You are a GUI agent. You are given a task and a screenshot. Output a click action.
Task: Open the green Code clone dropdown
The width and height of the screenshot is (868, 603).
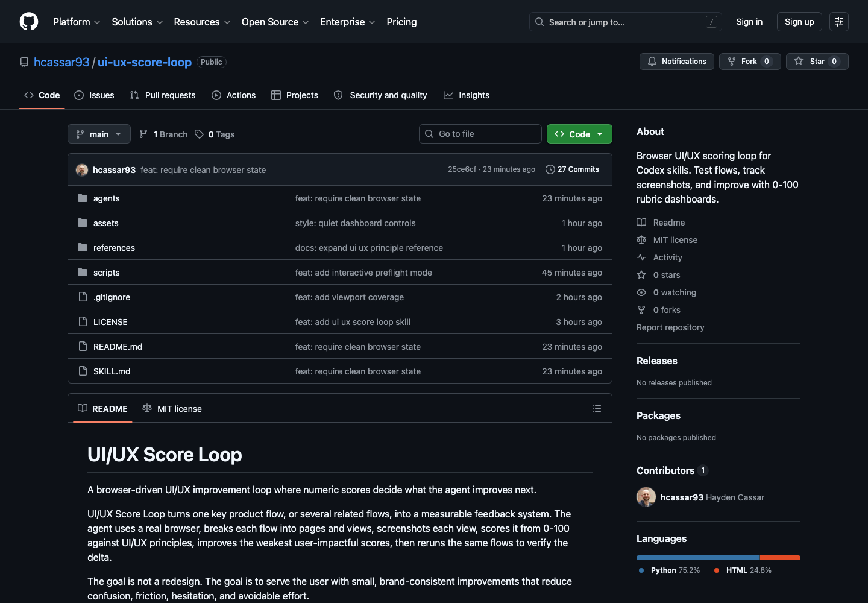pyautogui.click(x=579, y=134)
